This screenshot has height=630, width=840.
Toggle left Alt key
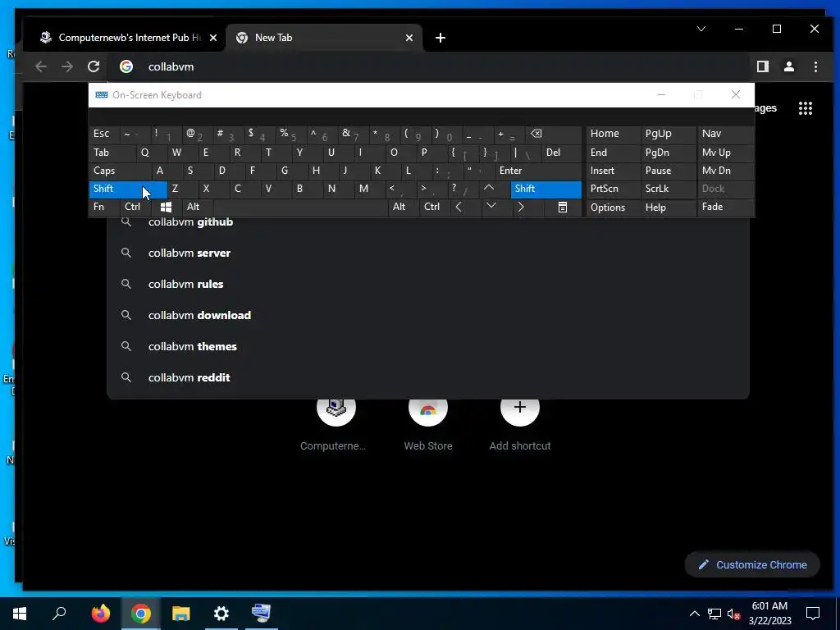pyautogui.click(x=198, y=207)
